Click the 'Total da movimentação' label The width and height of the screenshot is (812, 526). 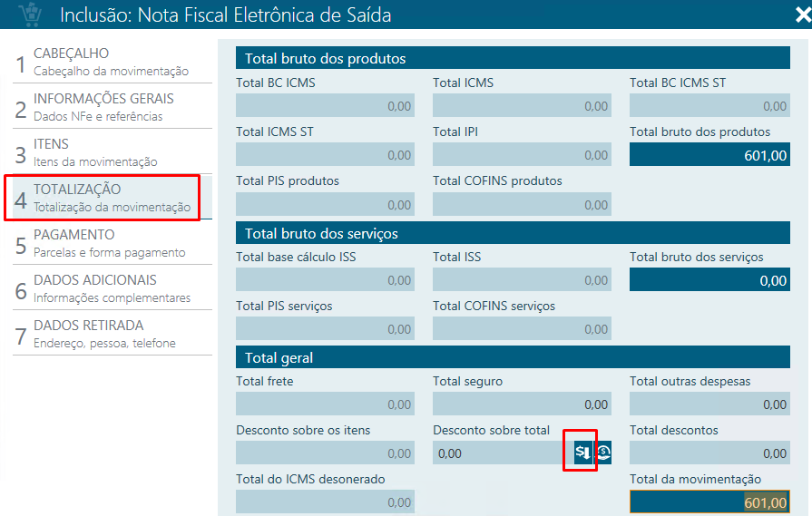[x=695, y=480]
